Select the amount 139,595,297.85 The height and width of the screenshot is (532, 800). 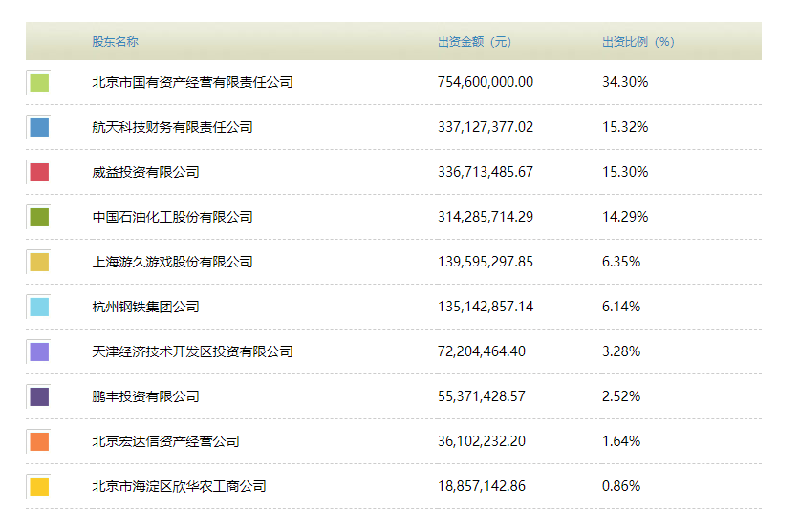[x=486, y=262]
